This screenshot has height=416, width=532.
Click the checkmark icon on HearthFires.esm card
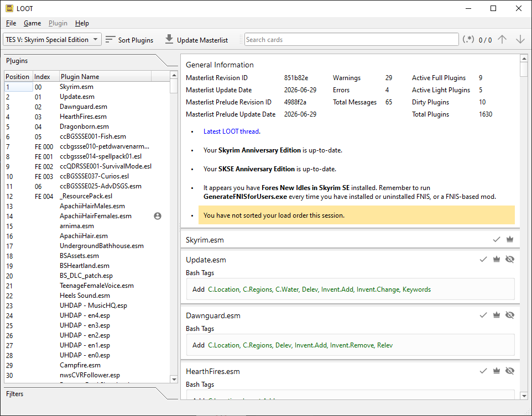point(483,371)
